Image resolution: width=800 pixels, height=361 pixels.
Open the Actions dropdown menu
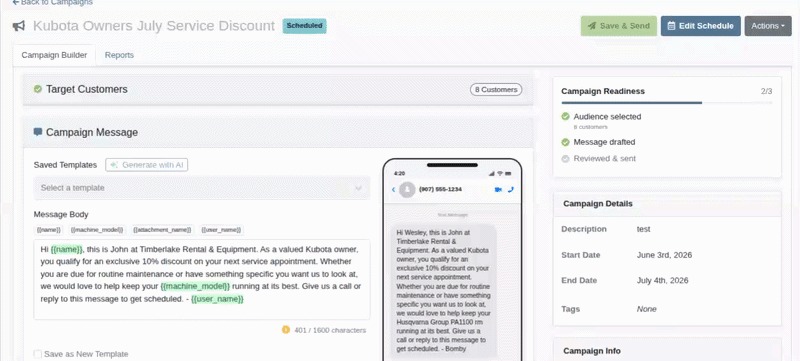pos(768,26)
